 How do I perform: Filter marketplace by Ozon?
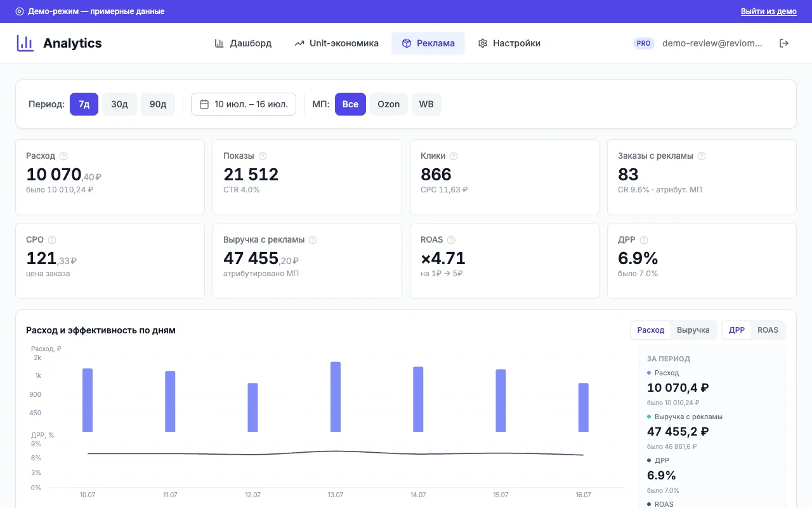[x=389, y=104]
